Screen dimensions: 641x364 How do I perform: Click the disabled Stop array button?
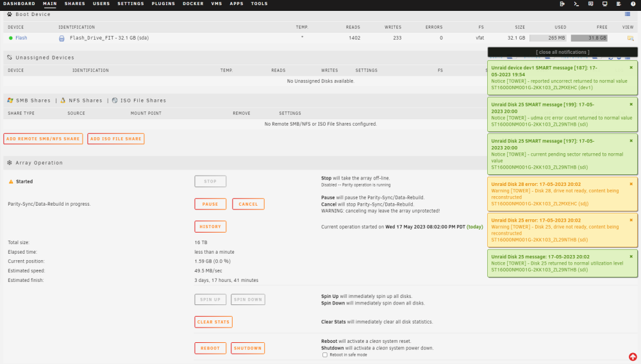[x=210, y=181]
